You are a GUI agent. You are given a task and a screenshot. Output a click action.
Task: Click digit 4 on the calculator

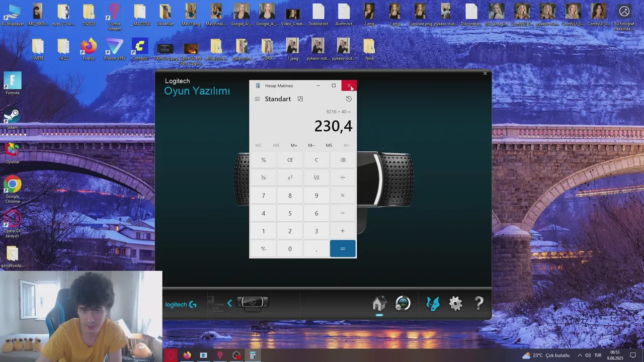(263, 213)
